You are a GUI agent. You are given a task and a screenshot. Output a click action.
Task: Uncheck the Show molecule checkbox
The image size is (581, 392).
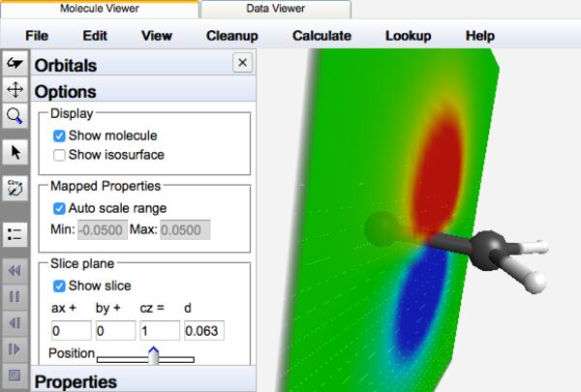pyautogui.click(x=59, y=136)
